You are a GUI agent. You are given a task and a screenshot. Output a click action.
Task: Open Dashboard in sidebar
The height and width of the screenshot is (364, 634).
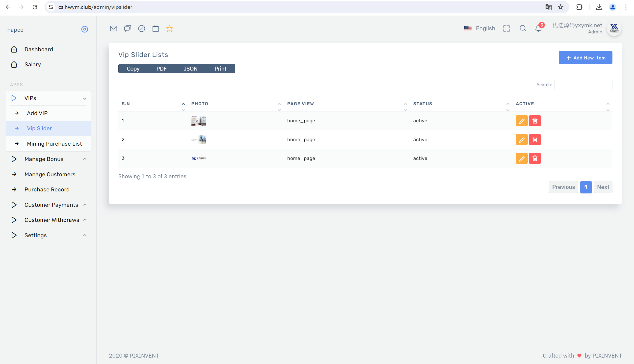coord(48,49)
